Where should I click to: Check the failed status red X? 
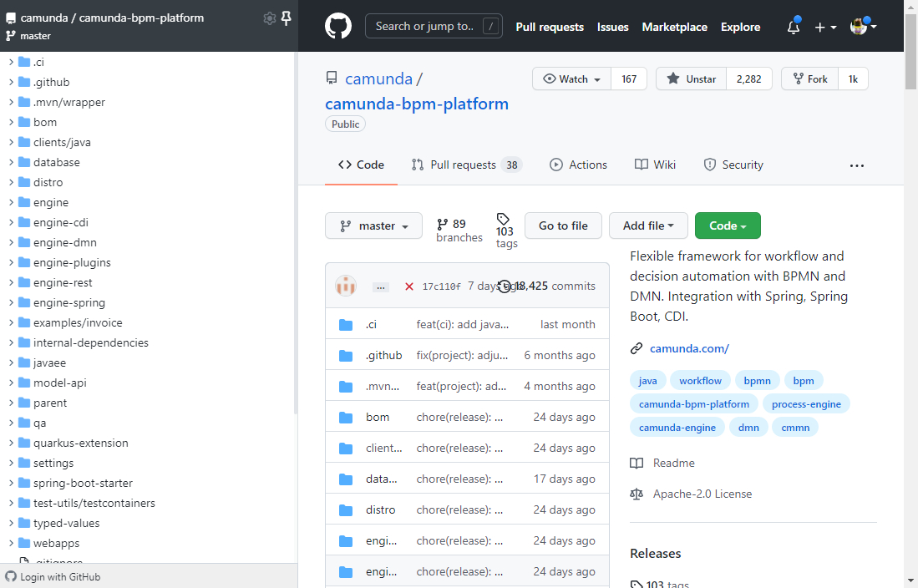[409, 286]
